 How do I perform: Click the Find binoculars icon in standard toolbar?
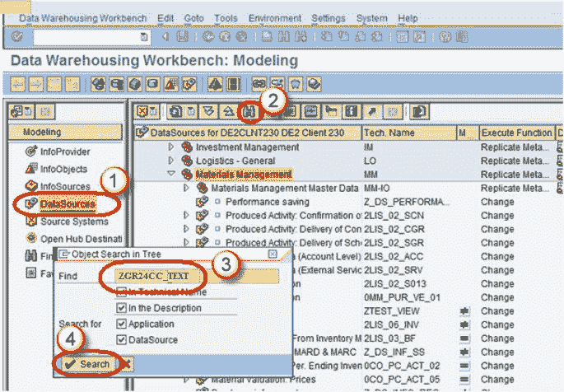coord(283,37)
